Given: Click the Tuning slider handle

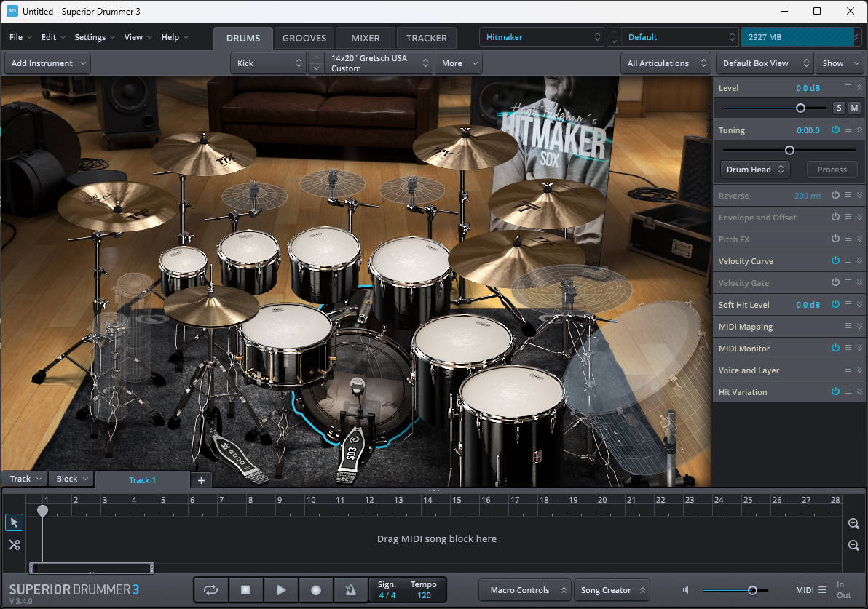Looking at the screenshot, I should point(790,151).
